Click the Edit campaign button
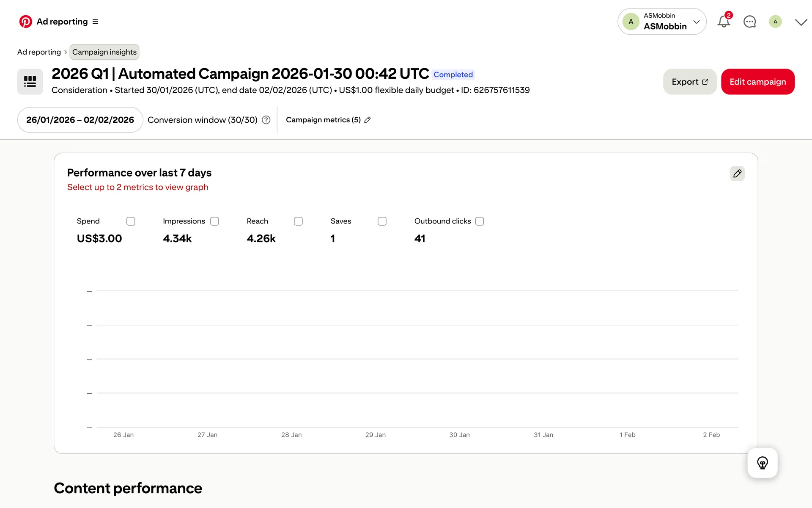 pos(757,82)
